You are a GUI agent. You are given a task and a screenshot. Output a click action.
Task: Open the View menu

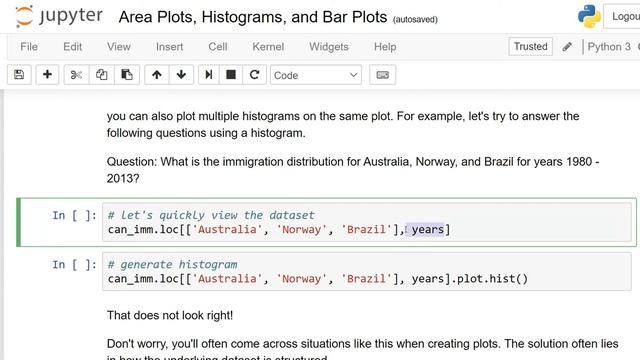(119, 47)
